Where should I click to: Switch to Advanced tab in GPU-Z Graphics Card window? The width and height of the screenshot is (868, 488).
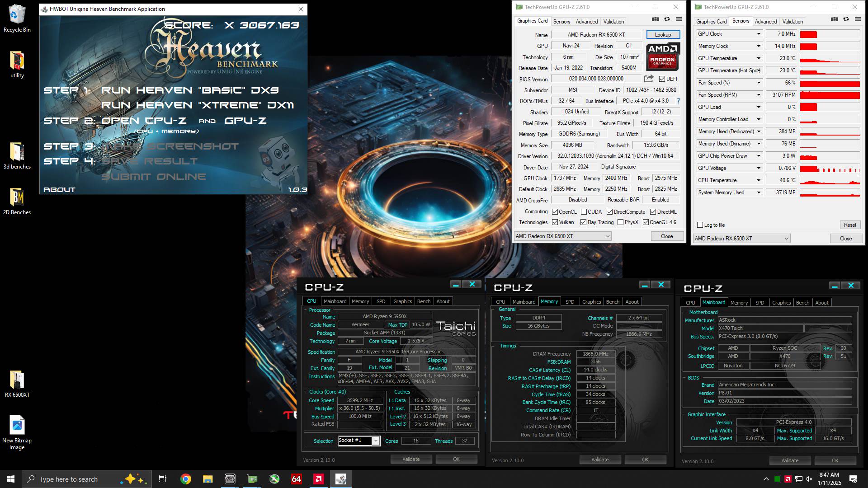click(586, 21)
